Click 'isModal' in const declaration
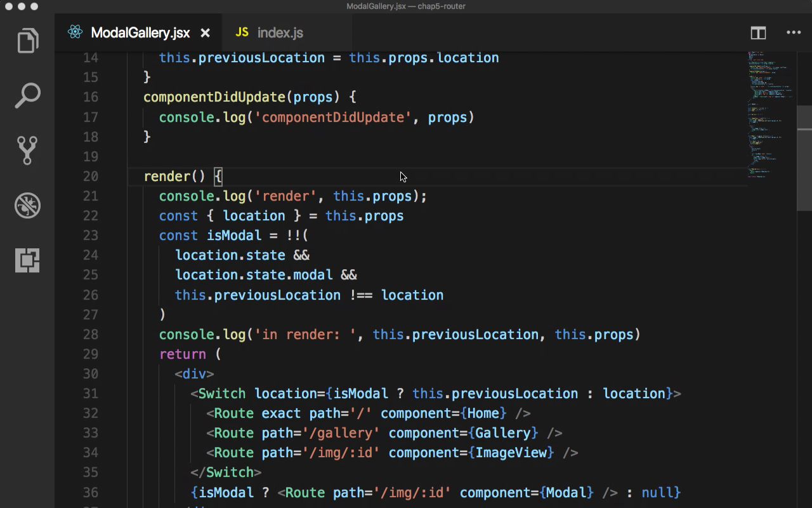812x508 pixels. 234,236
